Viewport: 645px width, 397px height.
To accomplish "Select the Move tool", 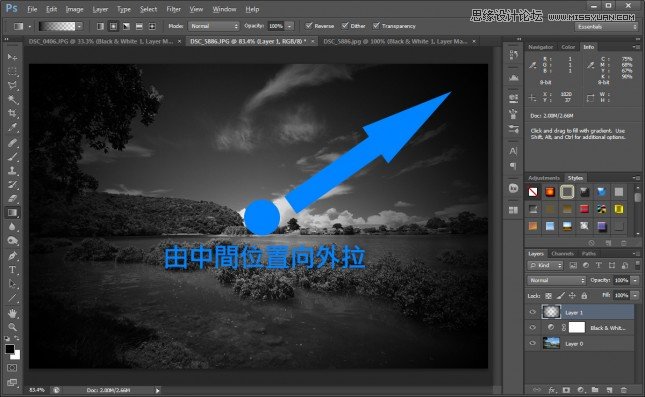I will (12, 57).
